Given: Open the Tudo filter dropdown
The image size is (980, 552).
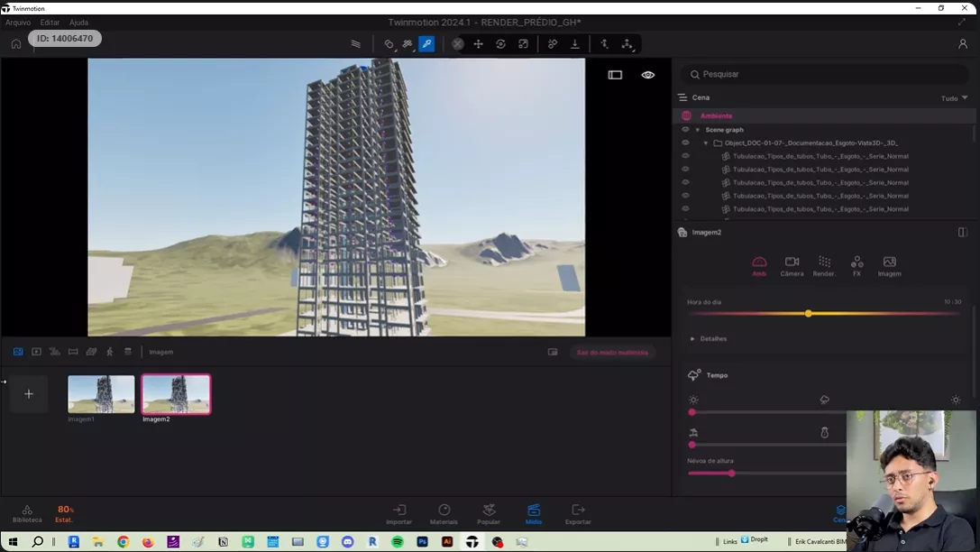Looking at the screenshot, I should (954, 98).
